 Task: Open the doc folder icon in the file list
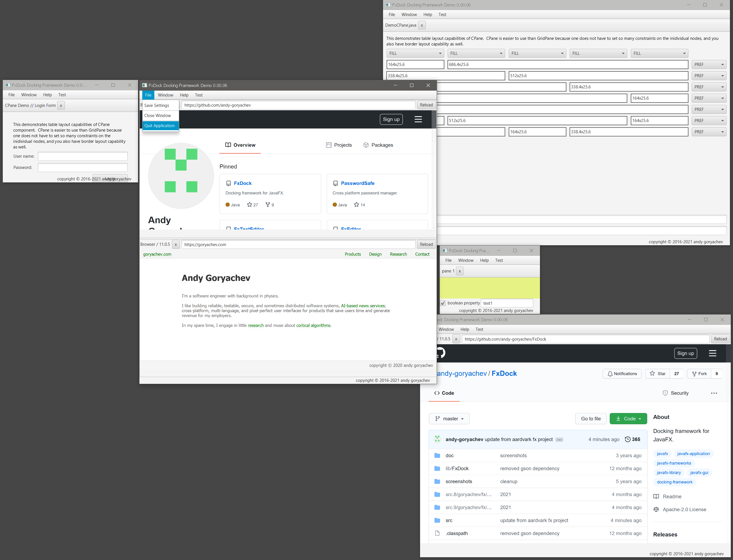(x=437, y=455)
